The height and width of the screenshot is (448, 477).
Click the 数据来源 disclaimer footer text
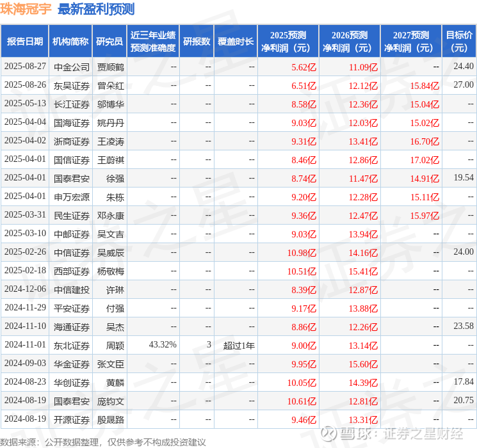pyautogui.click(x=103, y=442)
